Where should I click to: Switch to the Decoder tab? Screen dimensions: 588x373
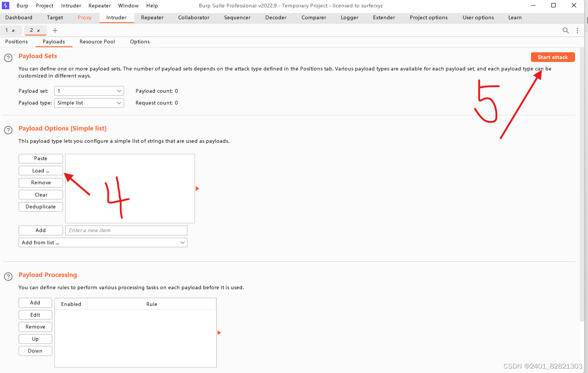coord(276,17)
